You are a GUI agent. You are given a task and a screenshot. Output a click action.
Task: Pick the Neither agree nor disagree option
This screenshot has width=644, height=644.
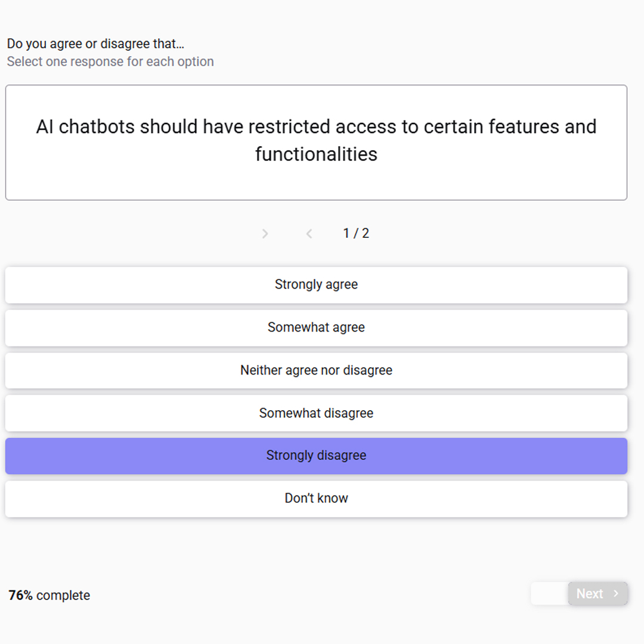[x=316, y=370]
